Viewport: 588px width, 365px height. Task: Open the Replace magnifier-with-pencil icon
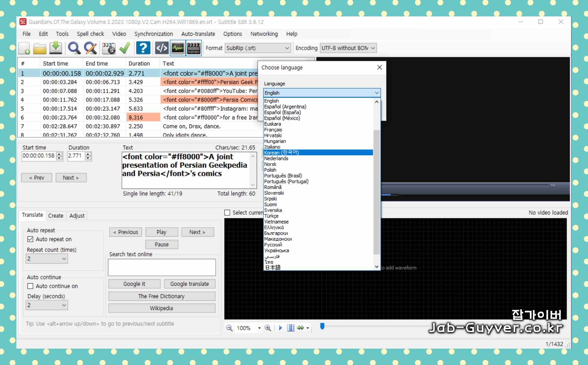coord(90,48)
